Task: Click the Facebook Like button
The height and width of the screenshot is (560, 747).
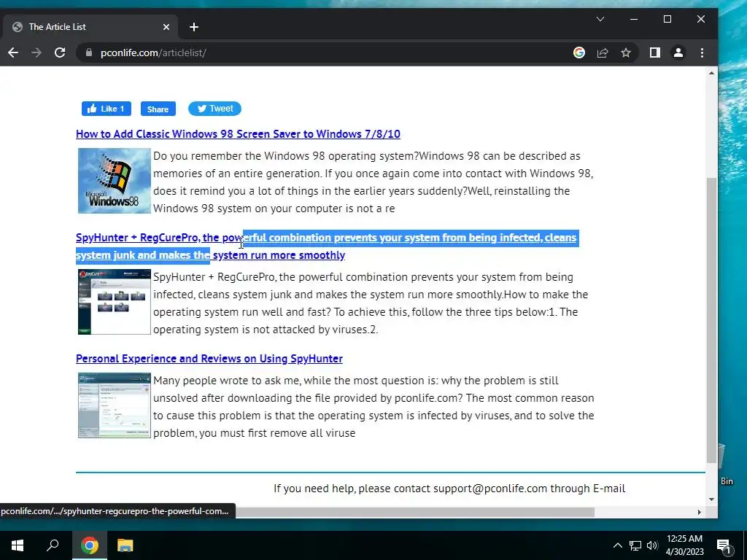Action: (x=107, y=109)
